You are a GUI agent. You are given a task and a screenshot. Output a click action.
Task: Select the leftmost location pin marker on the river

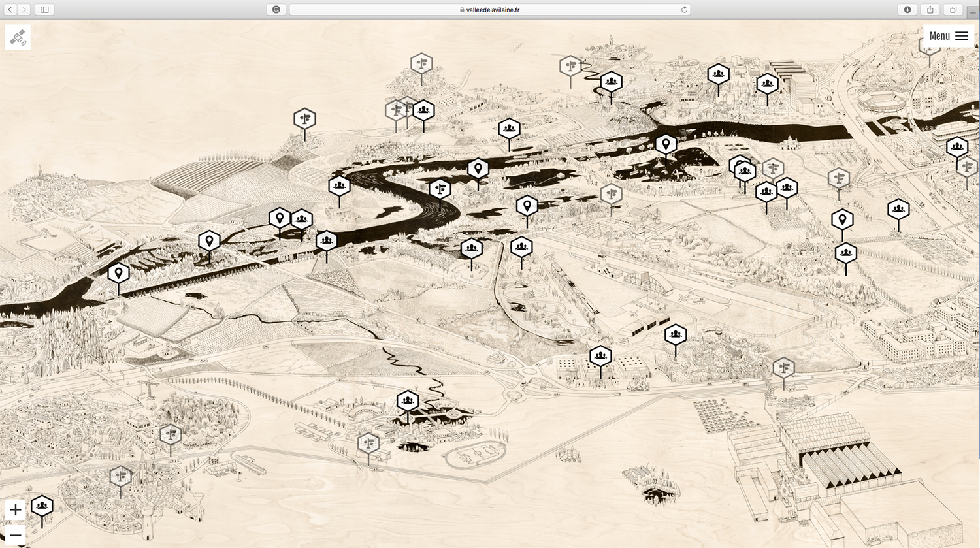(118, 272)
